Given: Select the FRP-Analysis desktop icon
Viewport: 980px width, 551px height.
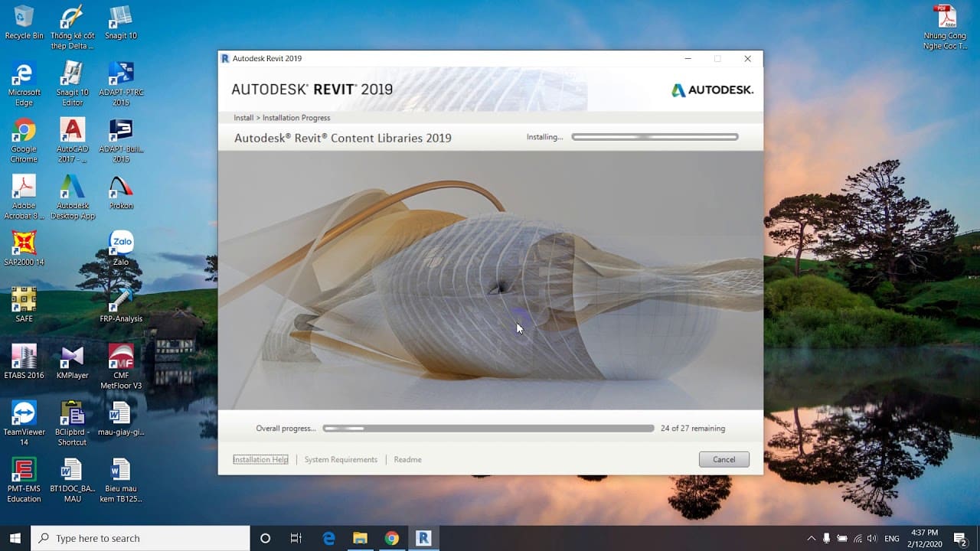Looking at the screenshot, I should coord(121,306).
